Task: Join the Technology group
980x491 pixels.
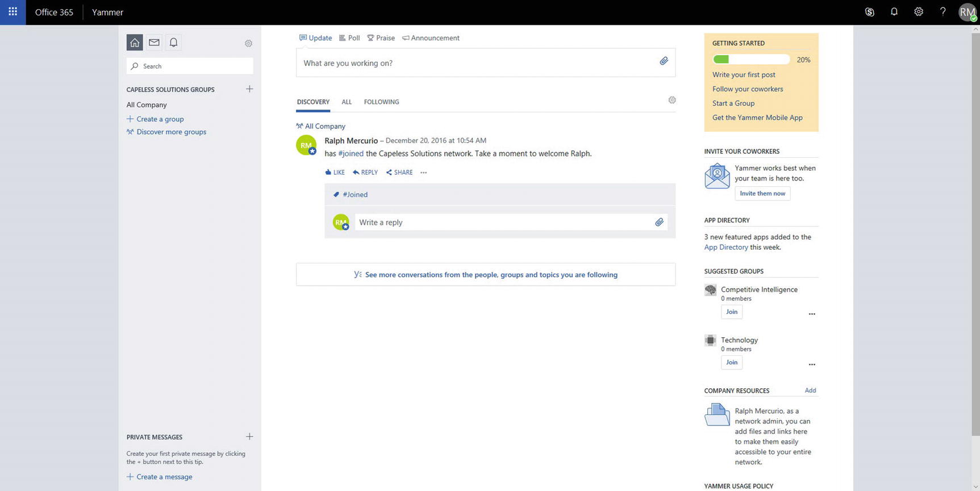Action: [732, 362]
